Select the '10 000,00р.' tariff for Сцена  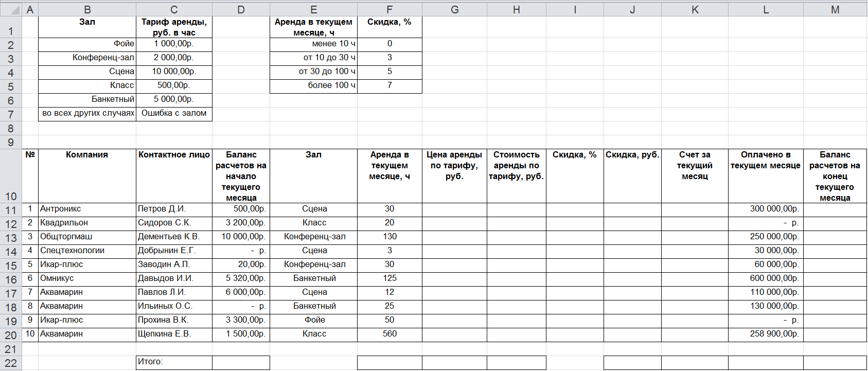pyautogui.click(x=174, y=72)
